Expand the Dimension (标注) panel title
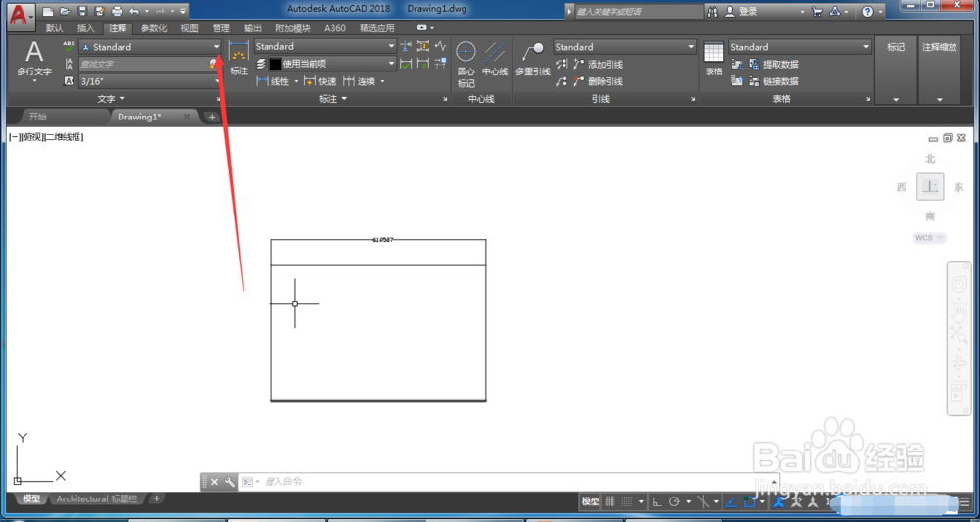Screen dimensions: 980x522 point(332,99)
